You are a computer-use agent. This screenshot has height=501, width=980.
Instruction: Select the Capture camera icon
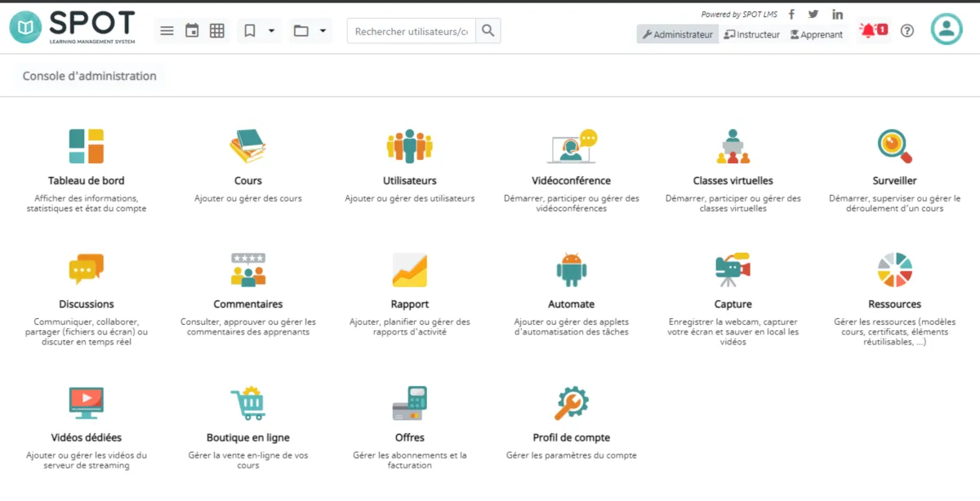pyautogui.click(x=733, y=270)
